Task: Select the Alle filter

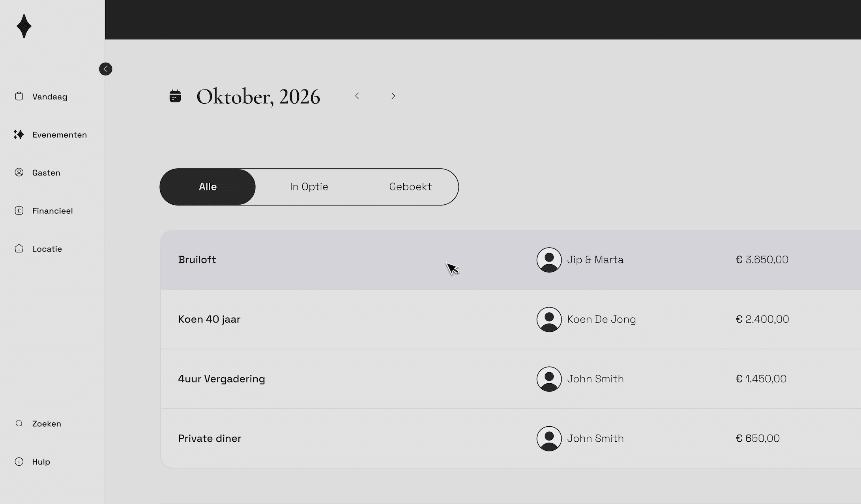Action: [208, 187]
